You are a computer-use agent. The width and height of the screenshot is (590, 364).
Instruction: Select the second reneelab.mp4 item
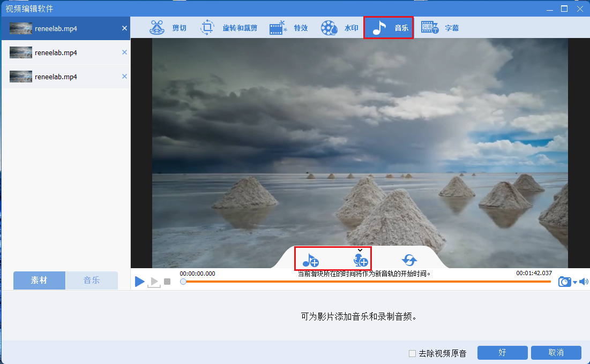tap(65, 52)
